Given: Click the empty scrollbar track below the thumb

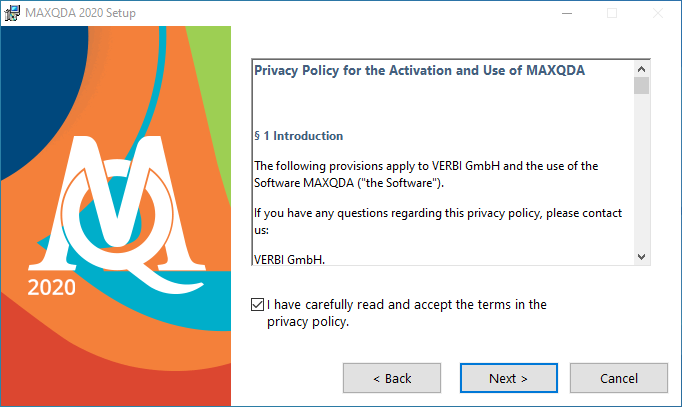Looking at the screenshot, I should coord(641,172).
